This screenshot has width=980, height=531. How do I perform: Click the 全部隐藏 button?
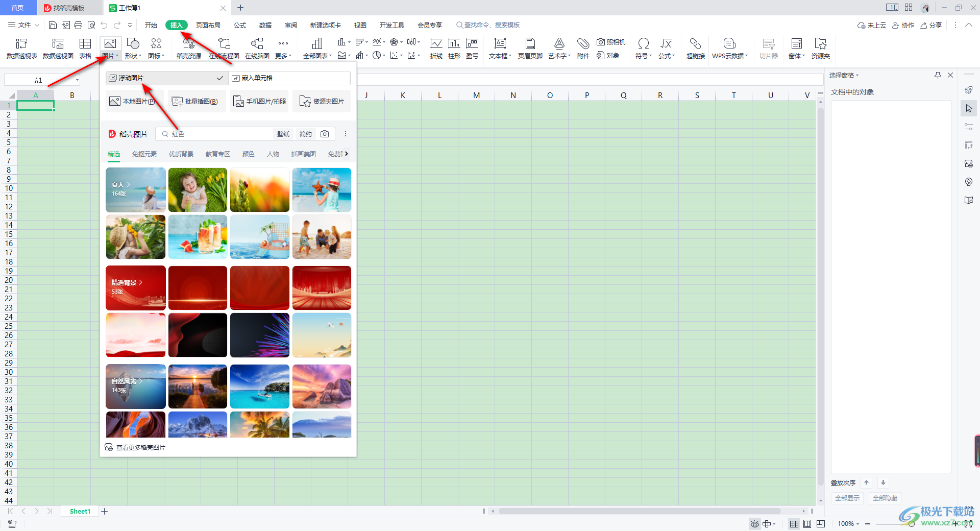pos(885,498)
